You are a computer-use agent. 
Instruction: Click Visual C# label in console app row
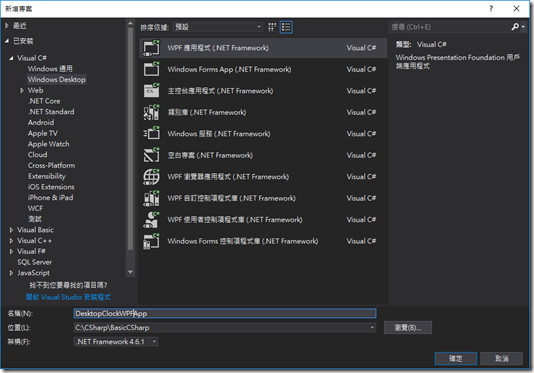pos(361,91)
